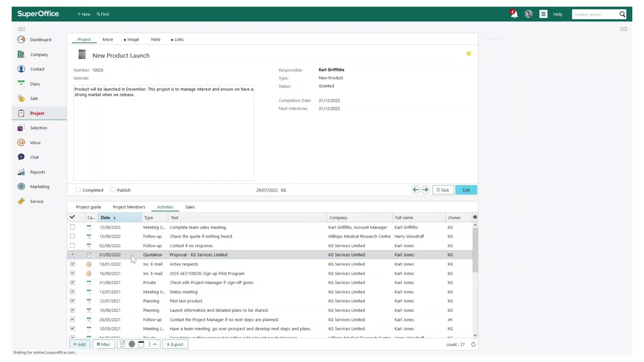Viewport: 644px width, 362px height.
Task: Uncheck the 'Status meeting' row checkbox
Action: click(x=72, y=292)
